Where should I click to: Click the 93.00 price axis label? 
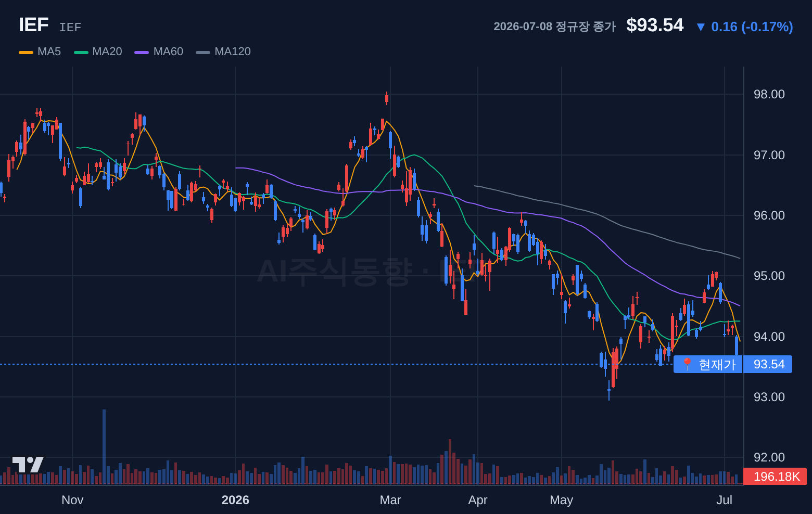click(x=769, y=397)
